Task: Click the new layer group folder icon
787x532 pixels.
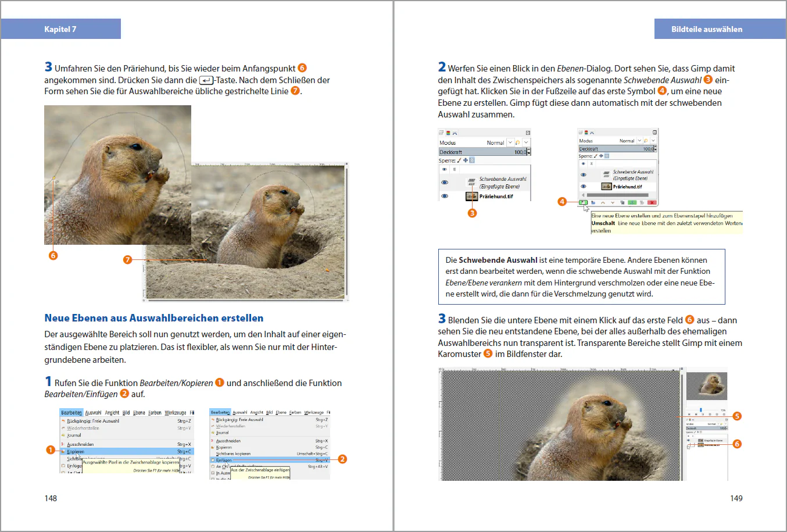Action: point(593,202)
